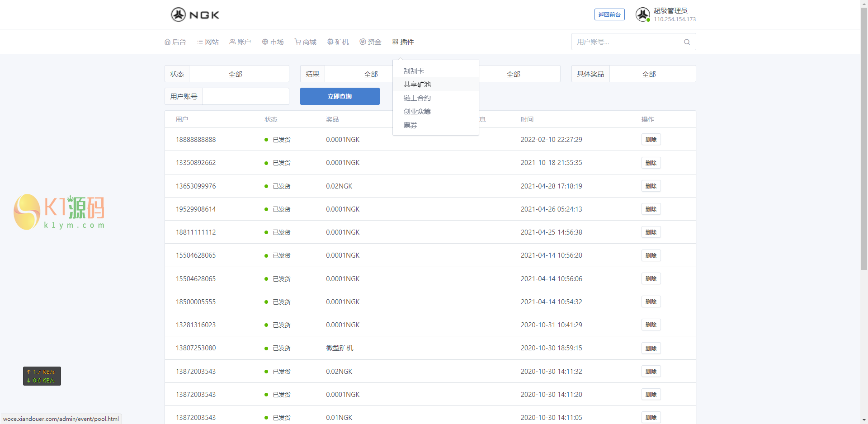Click the 用户账号 filter input field
Viewport: 868px width, 424px height.
[245, 96]
